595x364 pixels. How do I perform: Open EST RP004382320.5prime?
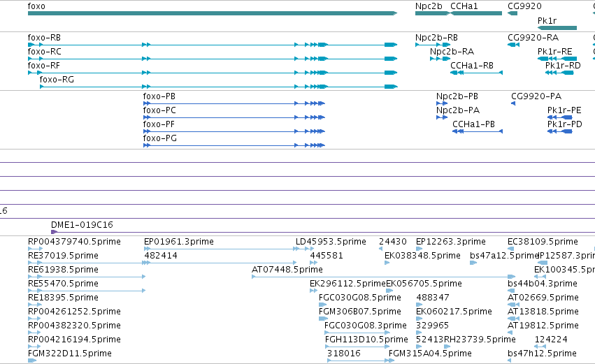pyautogui.click(x=74, y=326)
